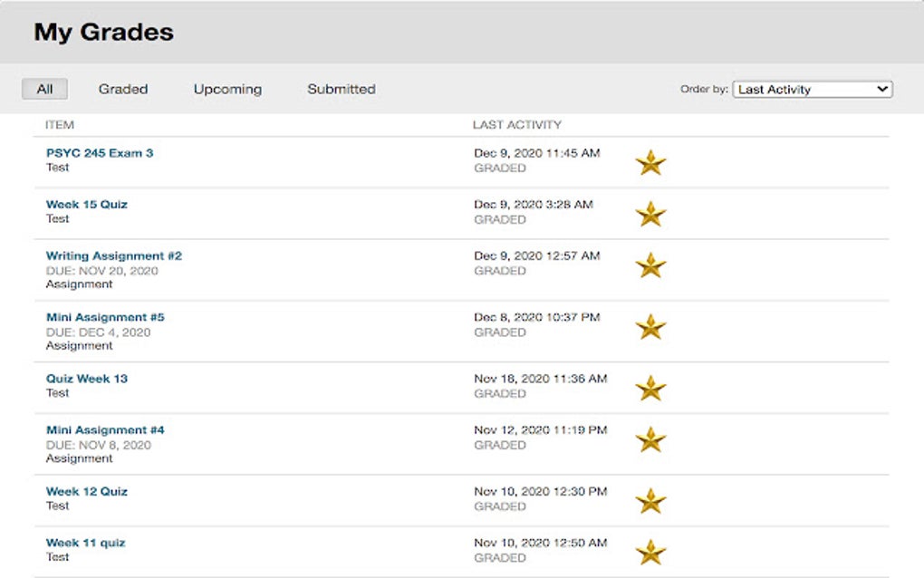The image size is (924, 578).
Task: Switch to the Graded tab
Action: [123, 90]
